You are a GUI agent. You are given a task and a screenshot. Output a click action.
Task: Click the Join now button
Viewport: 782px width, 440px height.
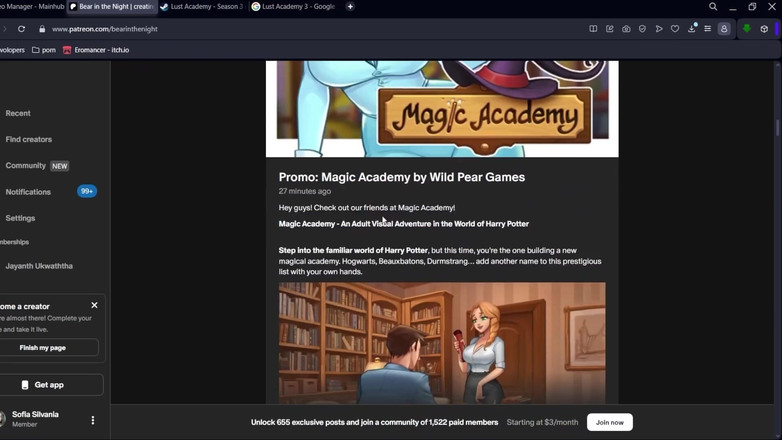click(x=609, y=422)
